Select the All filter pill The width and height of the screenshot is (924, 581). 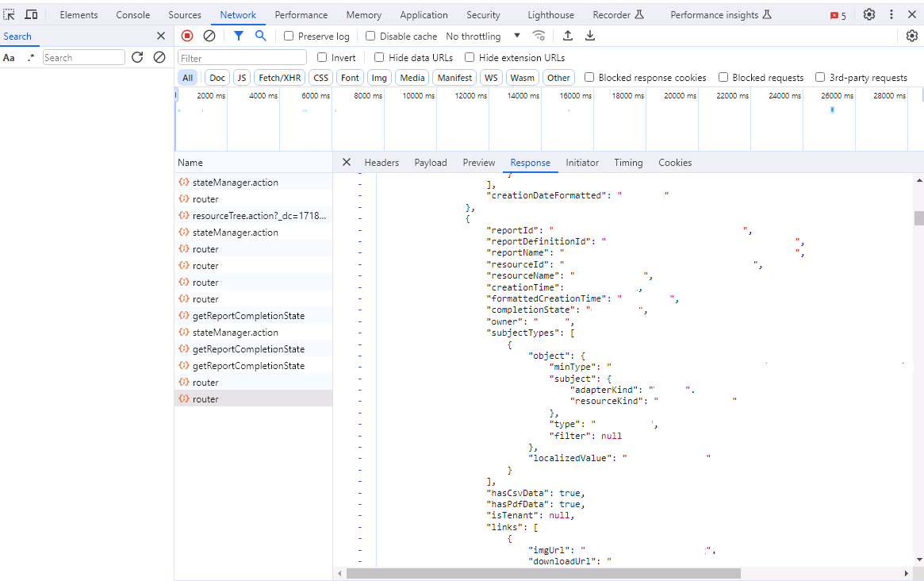pyautogui.click(x=187, y=77)
